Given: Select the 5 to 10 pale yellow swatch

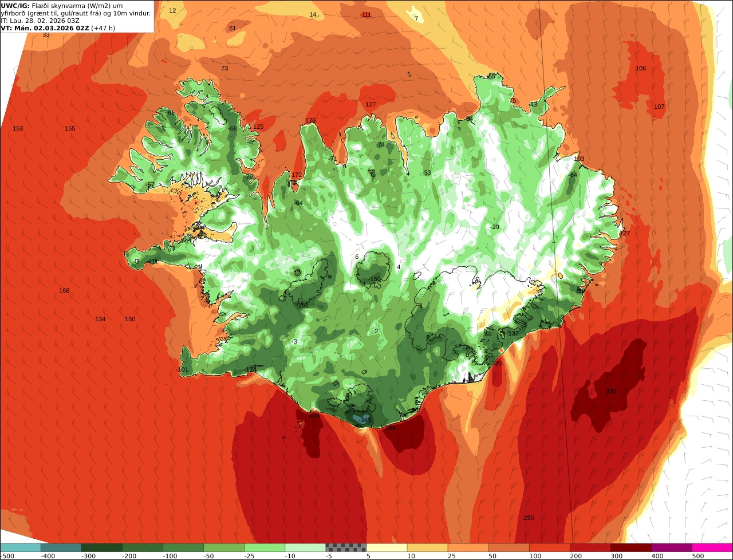Looking at the screenshot, I should pos(387,547).
